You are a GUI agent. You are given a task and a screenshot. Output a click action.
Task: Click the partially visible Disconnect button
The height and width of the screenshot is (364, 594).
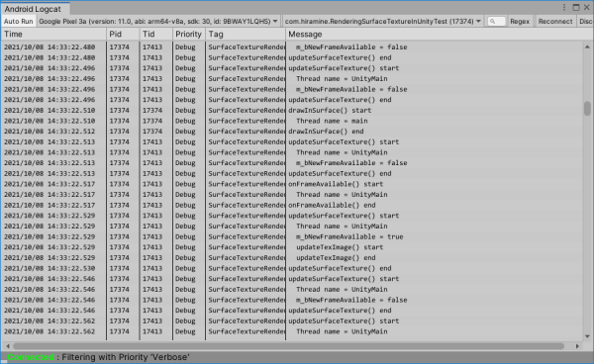pyautogui.click(x=586, y=21)
